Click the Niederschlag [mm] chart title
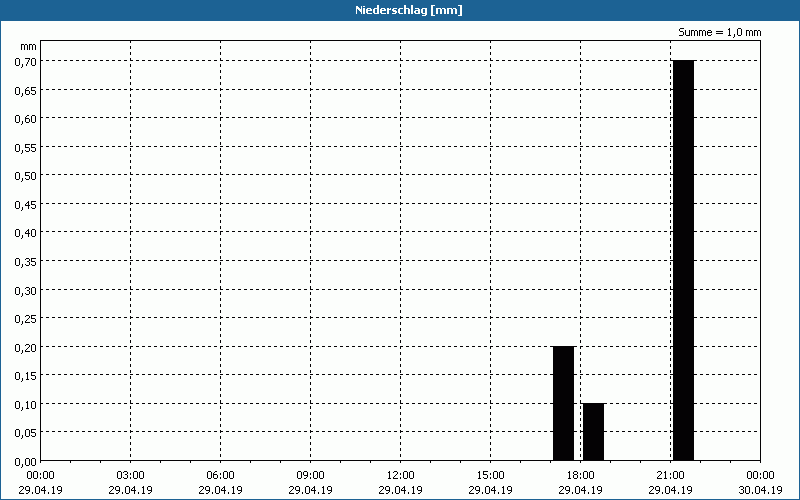Screen dimensions: 800x500 tap(409, 10)
